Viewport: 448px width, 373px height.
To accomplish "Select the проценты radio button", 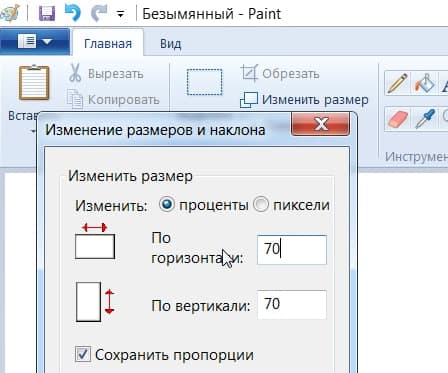I will [166, 204].
